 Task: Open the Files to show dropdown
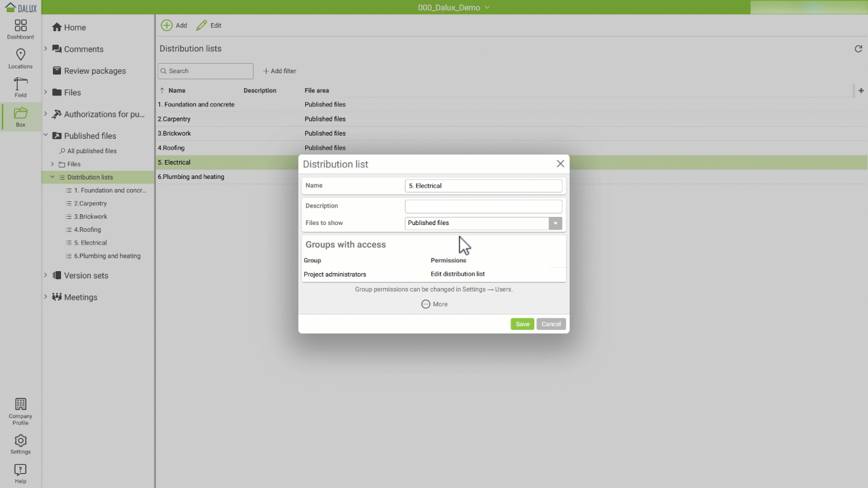[x=555, y=223]
